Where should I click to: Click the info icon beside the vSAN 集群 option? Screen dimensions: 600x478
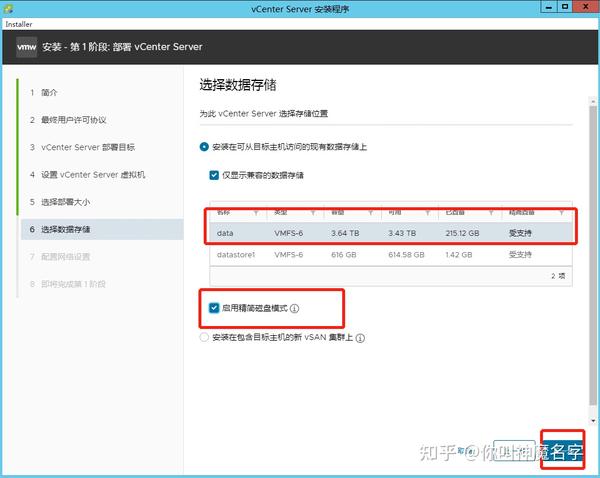click(x=360, y=338)
